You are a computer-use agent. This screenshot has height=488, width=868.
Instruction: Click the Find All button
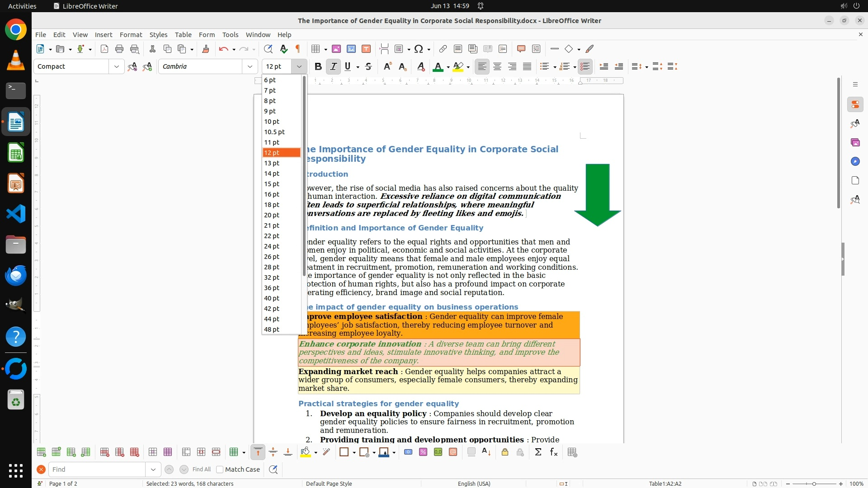pos(202,469)
